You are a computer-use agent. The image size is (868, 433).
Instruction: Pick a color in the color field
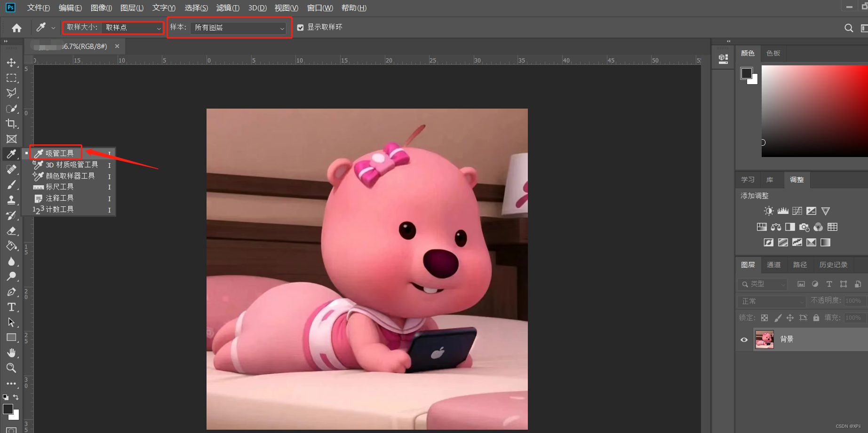point(815,111)
